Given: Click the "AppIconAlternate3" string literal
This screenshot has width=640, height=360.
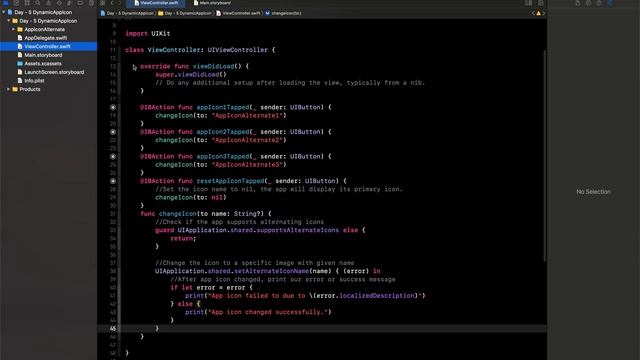Looking at the screenshot, I should click(x=247, y=164).
